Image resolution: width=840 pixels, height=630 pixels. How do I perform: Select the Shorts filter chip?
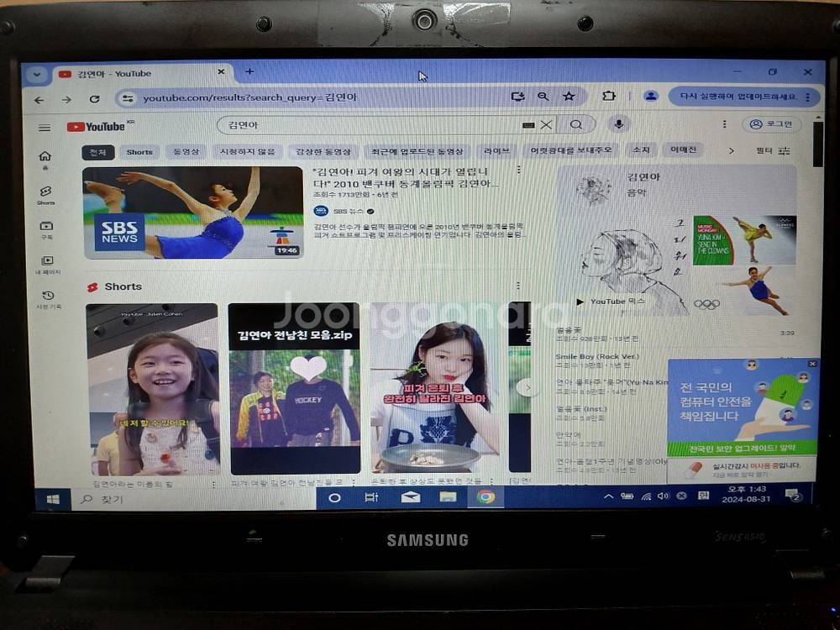tap(139, 152)
